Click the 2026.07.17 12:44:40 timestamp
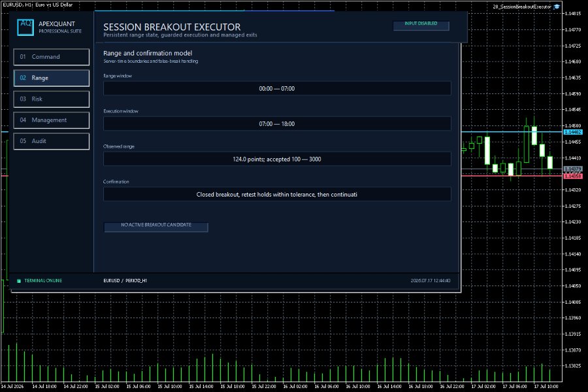 (x=431, y=280)
